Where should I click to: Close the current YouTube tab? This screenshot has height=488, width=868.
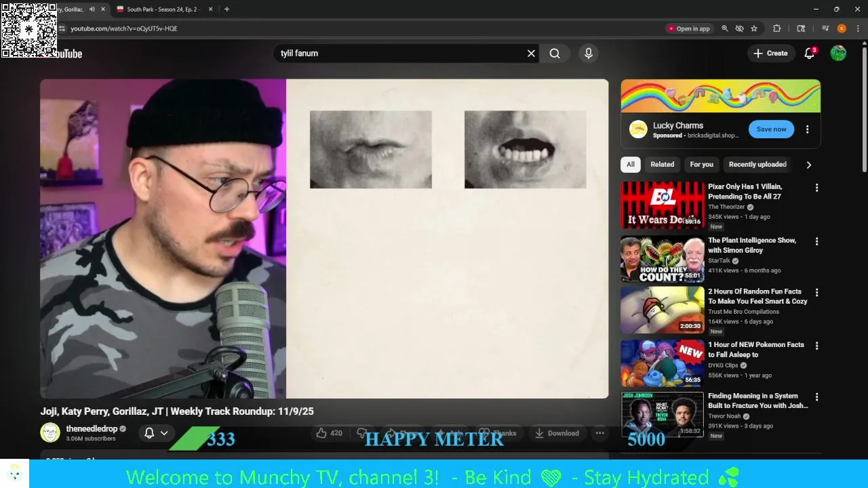click(103, 9)
